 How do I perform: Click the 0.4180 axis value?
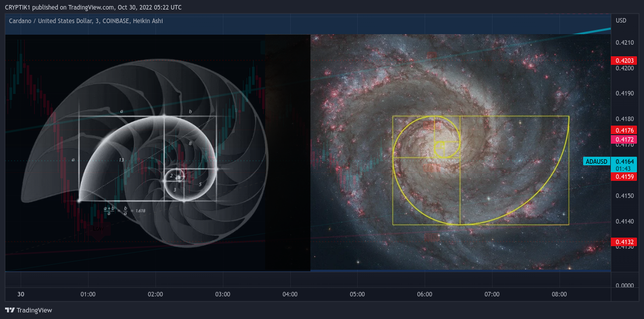click(625, 119)
